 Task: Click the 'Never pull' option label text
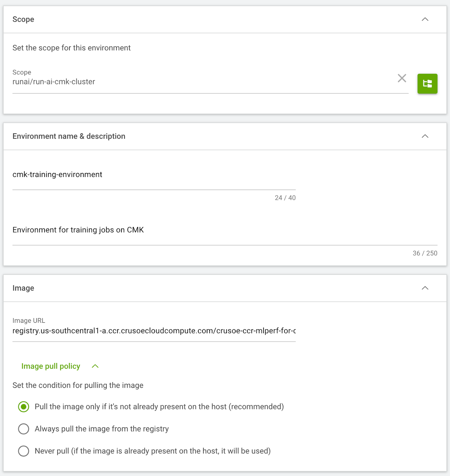[x=152, y=451]
